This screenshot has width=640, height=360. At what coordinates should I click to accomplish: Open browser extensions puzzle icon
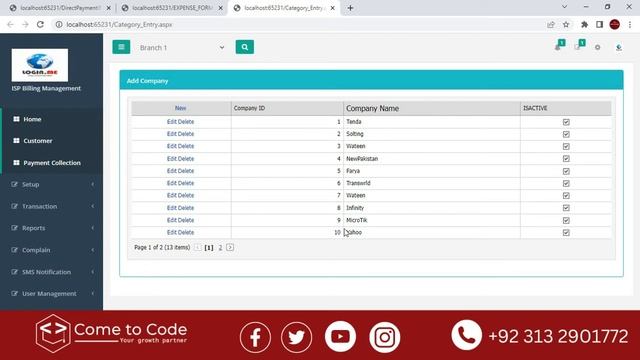coord(584,24)
